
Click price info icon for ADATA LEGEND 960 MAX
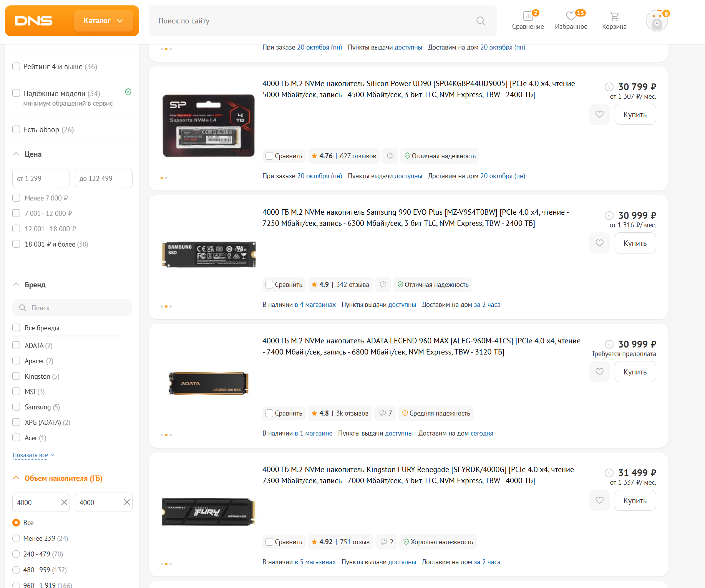609,344
